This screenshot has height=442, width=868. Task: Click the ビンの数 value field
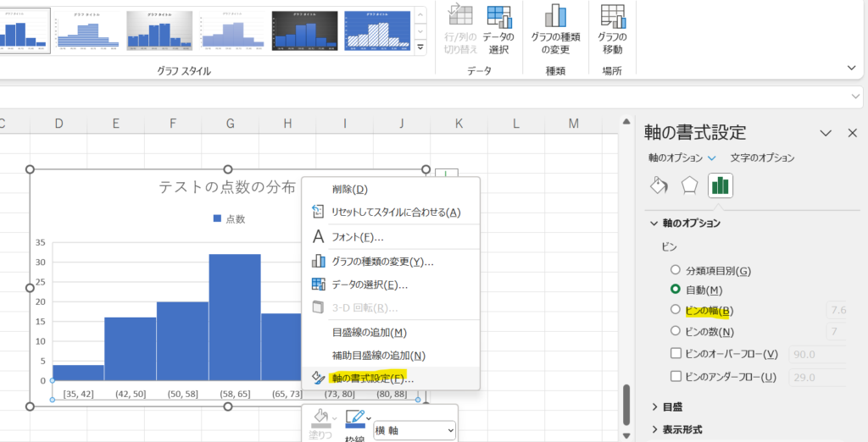coord(836,331)
